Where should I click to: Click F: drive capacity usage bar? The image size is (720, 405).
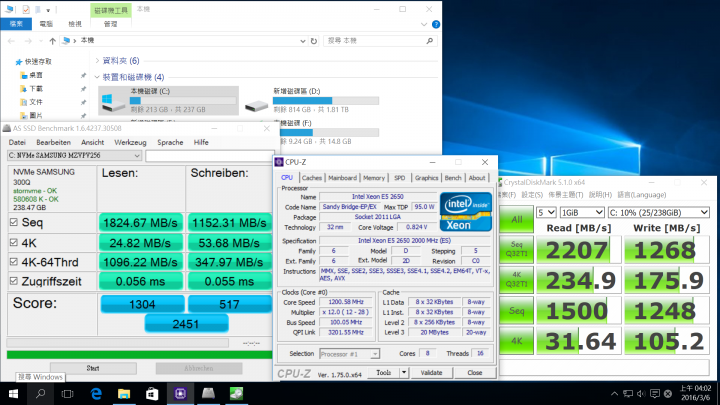coord(329,132)
